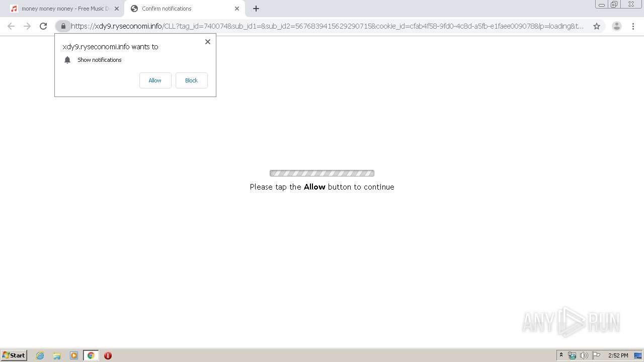This screenshot has width=644, height=362.
Task: Switch to 'money money money' tab
Action: click(x=64, y=9)
